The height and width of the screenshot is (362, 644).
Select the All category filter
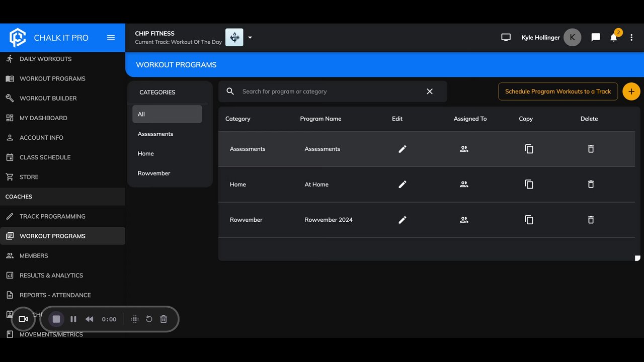point(167,114)
